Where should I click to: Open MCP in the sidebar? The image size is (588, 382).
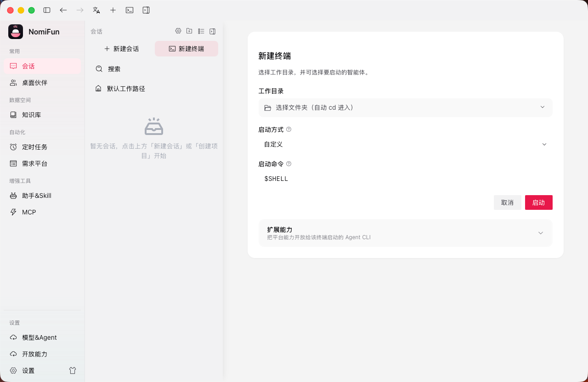pyautogui.click(x=42, y=212)
